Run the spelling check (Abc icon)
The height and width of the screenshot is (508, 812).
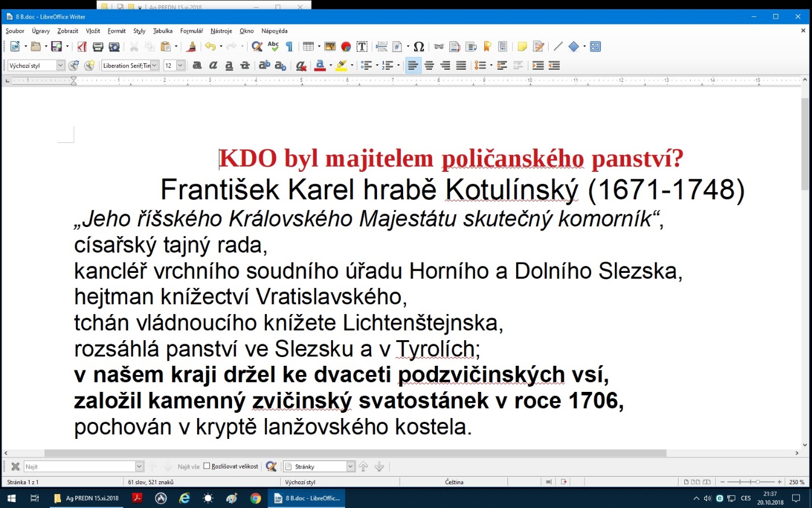click(x=273, y=47)
